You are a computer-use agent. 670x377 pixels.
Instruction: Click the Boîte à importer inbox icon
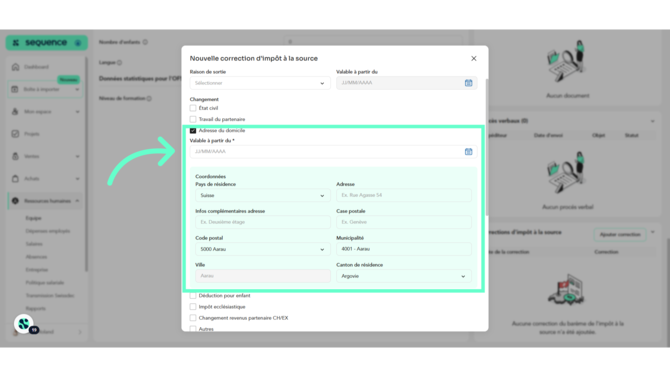pyautogui.click(x=15, y=89)
